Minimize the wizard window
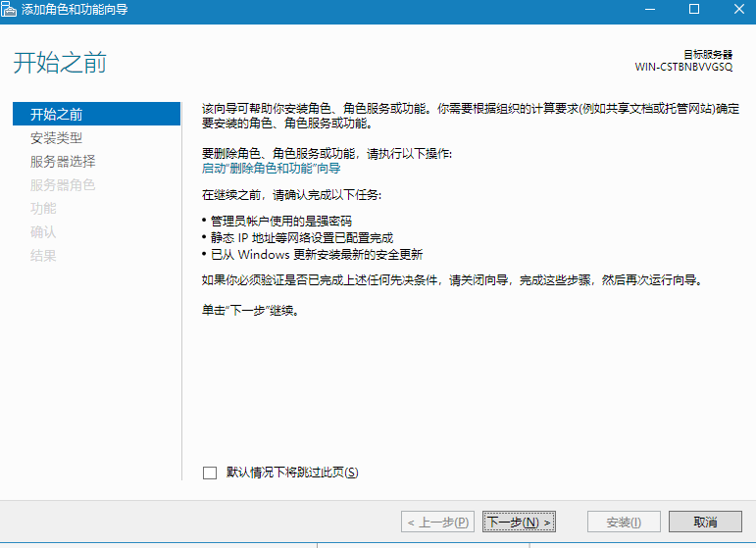The image size is (756, 548). click(650, 9)
